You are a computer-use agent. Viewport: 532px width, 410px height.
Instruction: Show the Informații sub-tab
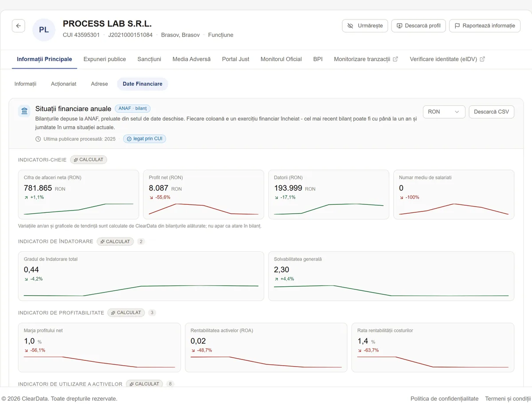[25, 84]
